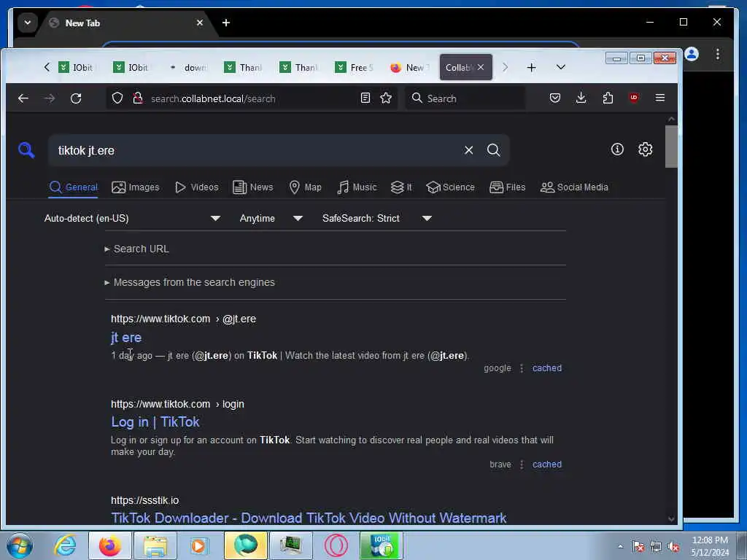
Task: Switch to first IObit browser tab
Action: tap(76, 68)
